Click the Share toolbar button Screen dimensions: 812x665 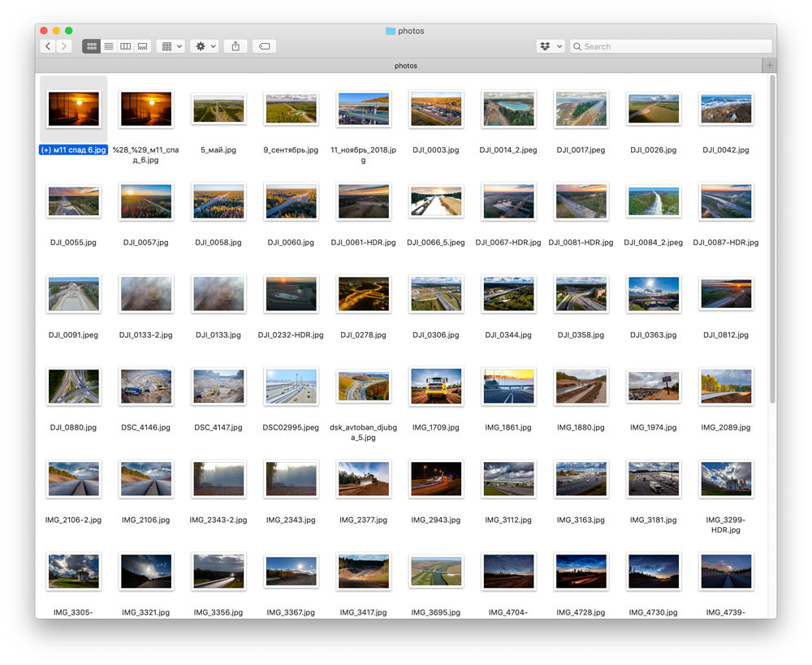[235, 46]
